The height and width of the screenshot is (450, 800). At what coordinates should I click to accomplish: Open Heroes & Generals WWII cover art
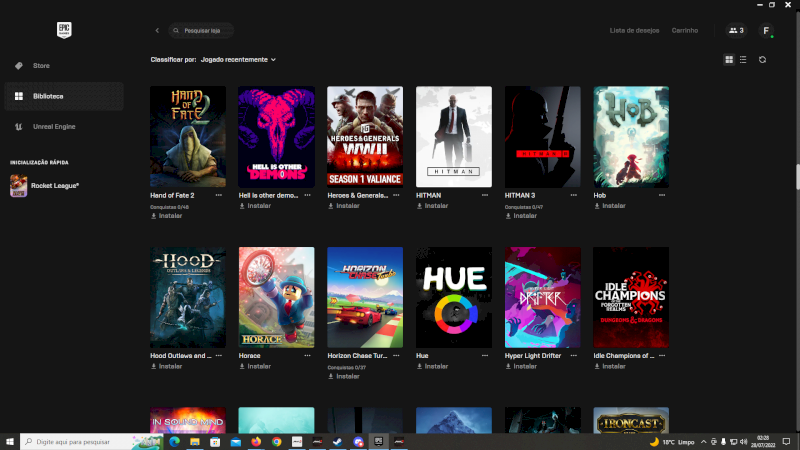point(365,136)
